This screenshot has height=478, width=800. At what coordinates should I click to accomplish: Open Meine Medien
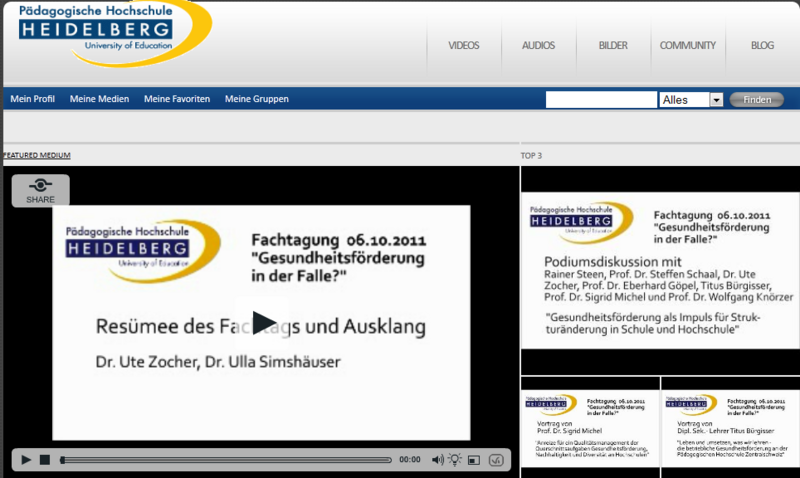point(99,99)
